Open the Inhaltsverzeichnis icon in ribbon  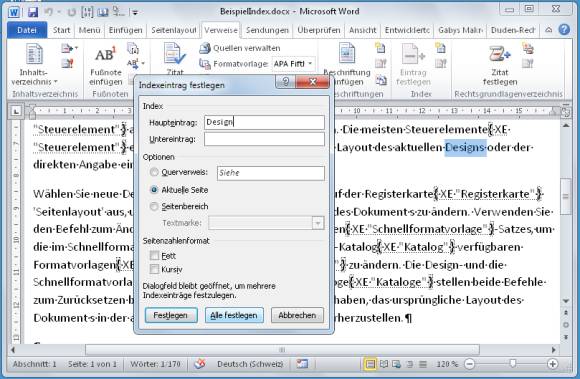[34, 55]
